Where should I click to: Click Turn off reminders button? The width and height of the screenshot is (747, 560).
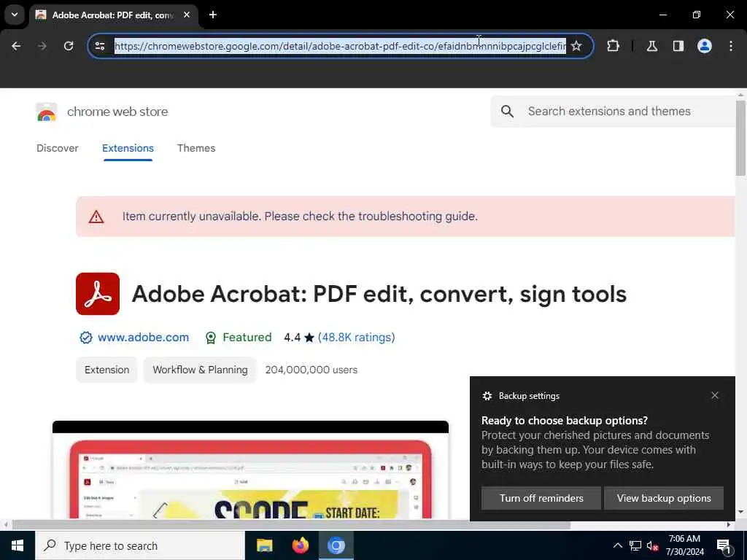[541, 498]
